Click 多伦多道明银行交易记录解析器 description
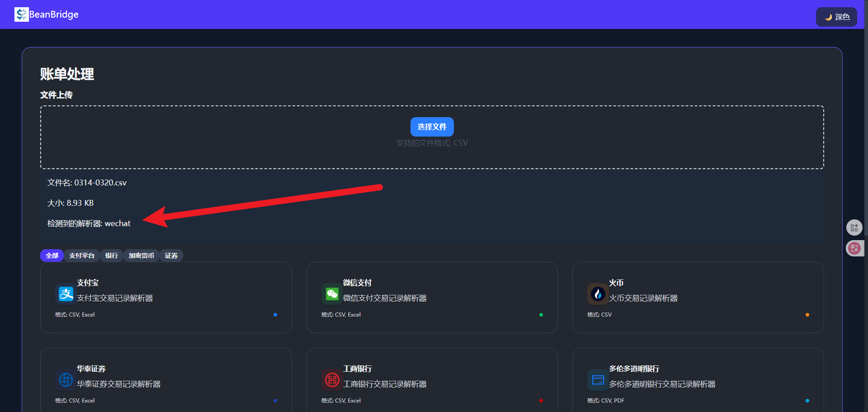The width and height of the screenshot is (868, 412). 662,384
